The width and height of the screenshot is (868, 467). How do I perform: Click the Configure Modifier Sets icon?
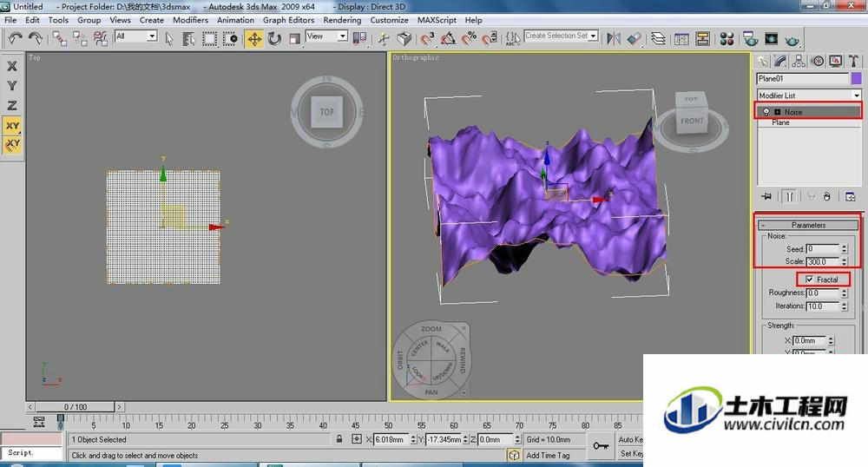click(x=851, y=196)
